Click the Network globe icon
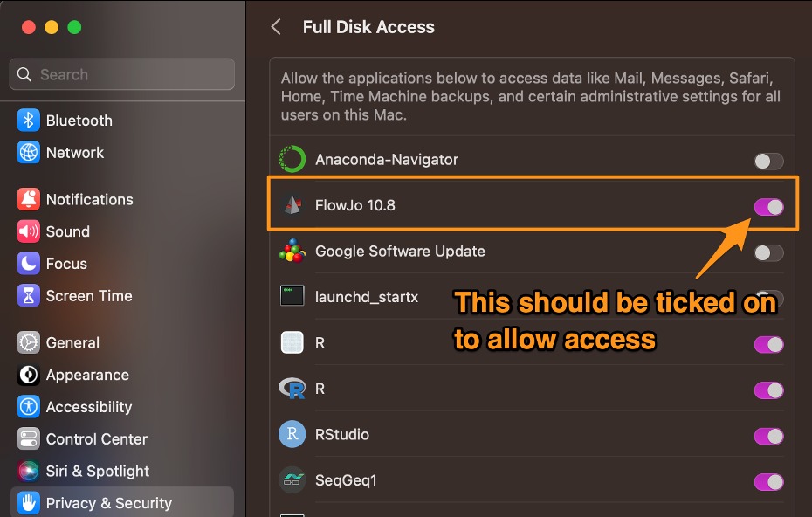The image size is (812, 517). click(29, 153)
